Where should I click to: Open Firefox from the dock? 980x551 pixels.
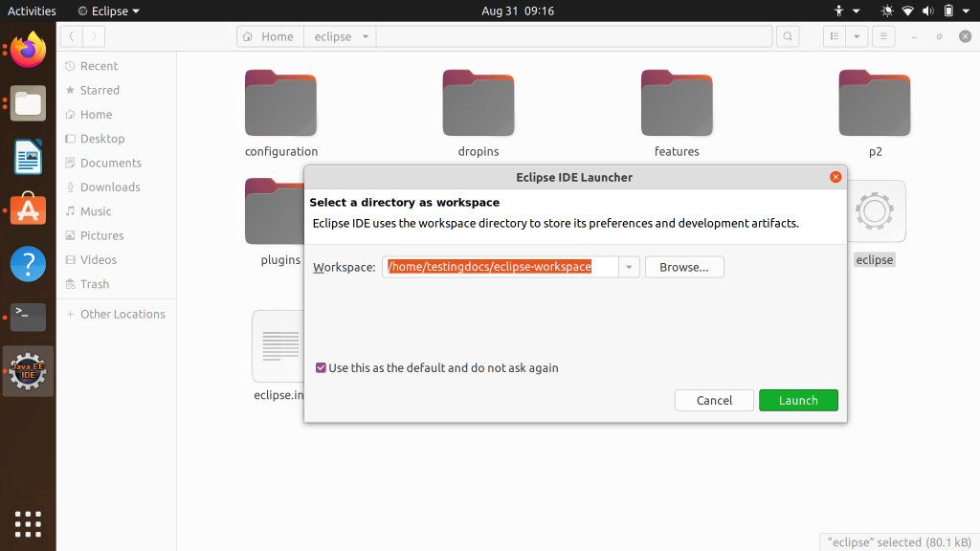pos(28,50)
